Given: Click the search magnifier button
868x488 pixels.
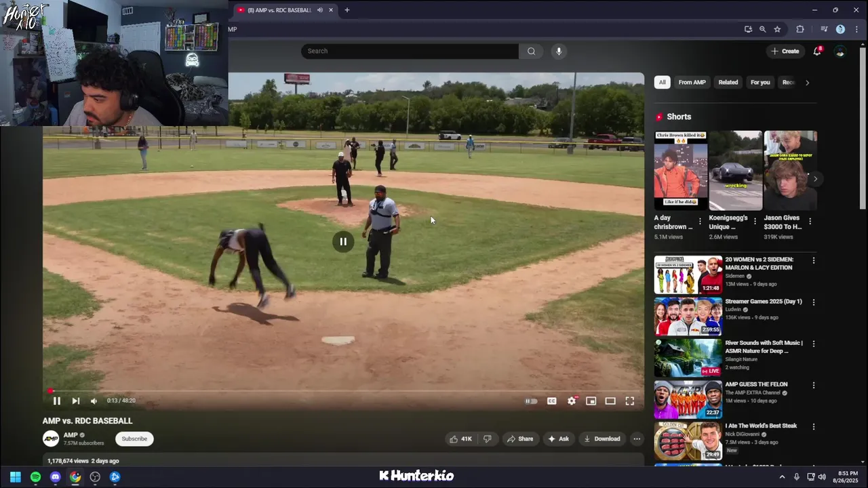Looking at the screenshot, I should tap(531, 51).
